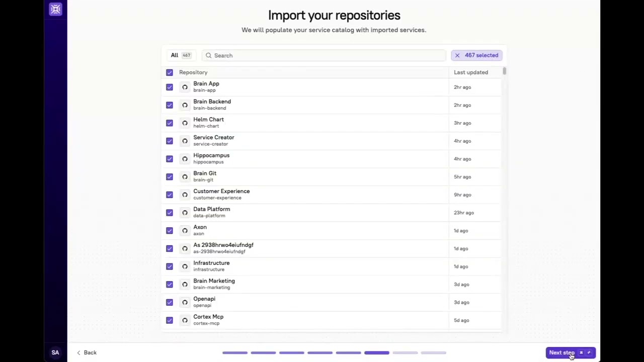The width and height of the screenshot is (644, 362).
Task: Select the All 467 filter tab
Action: coord(180,55)
